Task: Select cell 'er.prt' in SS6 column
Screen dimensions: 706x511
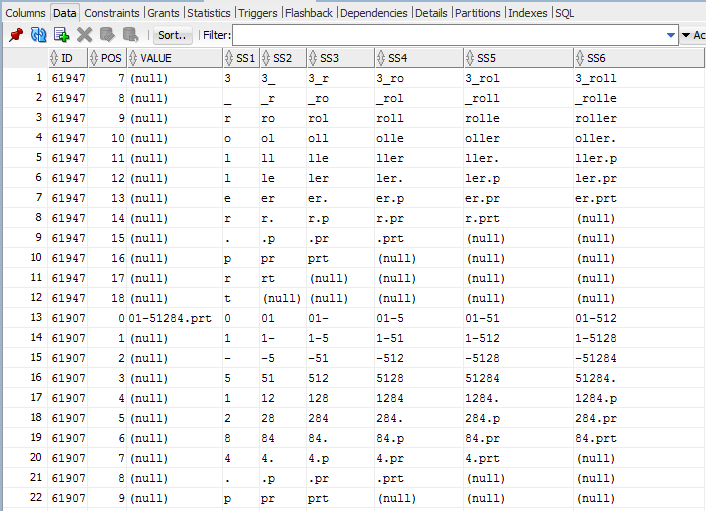Action: [639, 198]
